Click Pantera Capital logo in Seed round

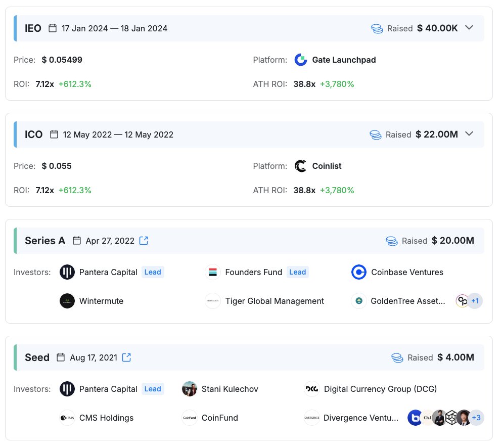click(67, 389)
